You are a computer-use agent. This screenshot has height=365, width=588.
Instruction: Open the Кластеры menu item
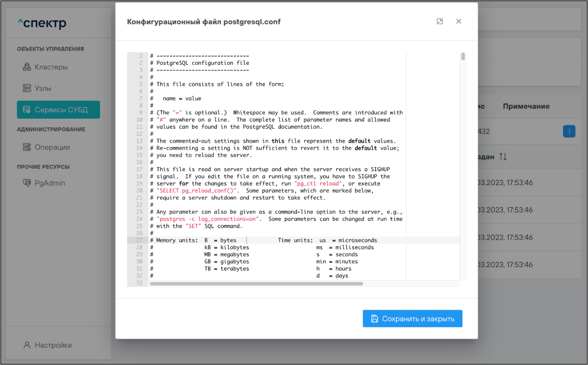(51, 67)
